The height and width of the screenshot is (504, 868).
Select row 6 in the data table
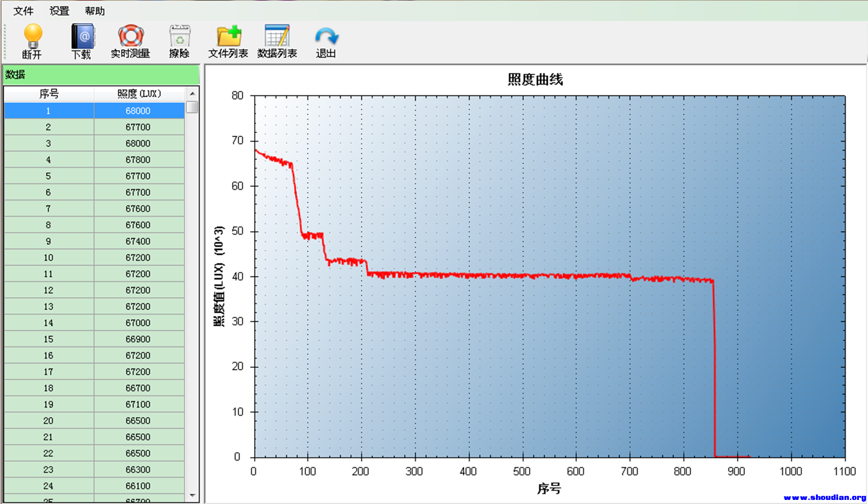tap(94, 192)
